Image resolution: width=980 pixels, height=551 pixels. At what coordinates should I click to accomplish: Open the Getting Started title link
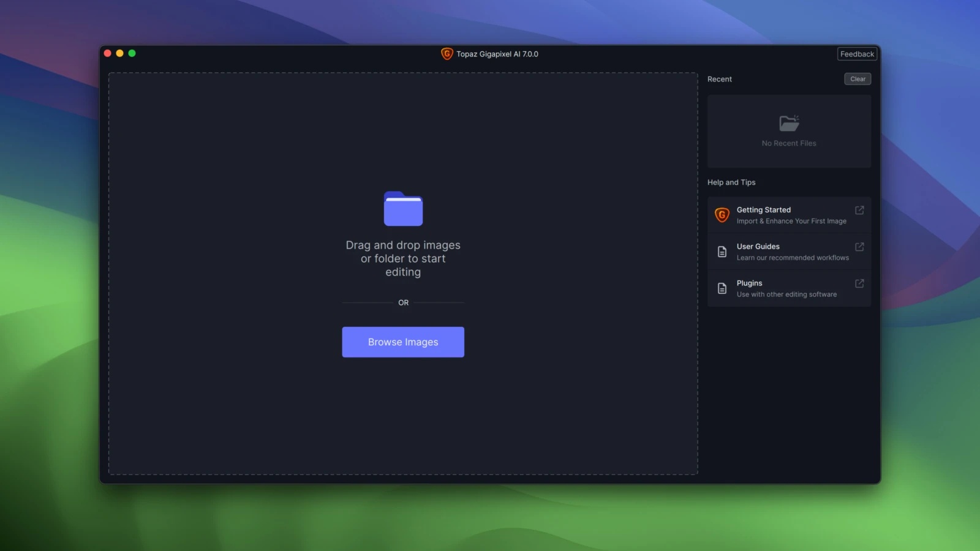pos(763,210)
